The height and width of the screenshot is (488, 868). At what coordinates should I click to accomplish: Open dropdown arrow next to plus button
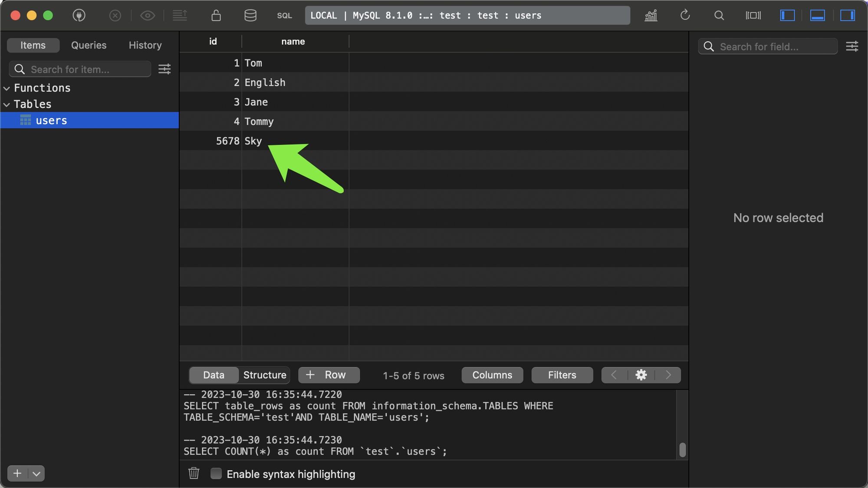[36, 474]
